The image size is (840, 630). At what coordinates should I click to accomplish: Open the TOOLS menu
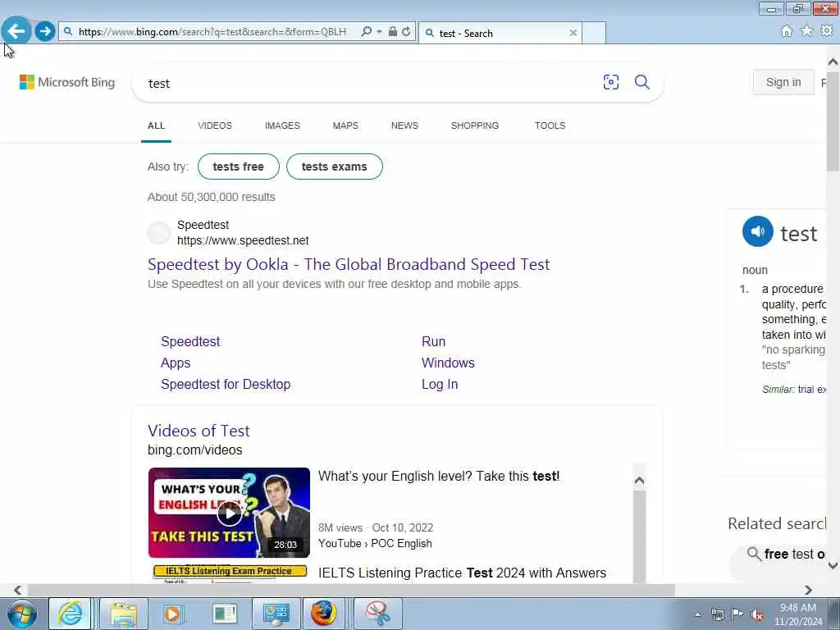[550, 126]
